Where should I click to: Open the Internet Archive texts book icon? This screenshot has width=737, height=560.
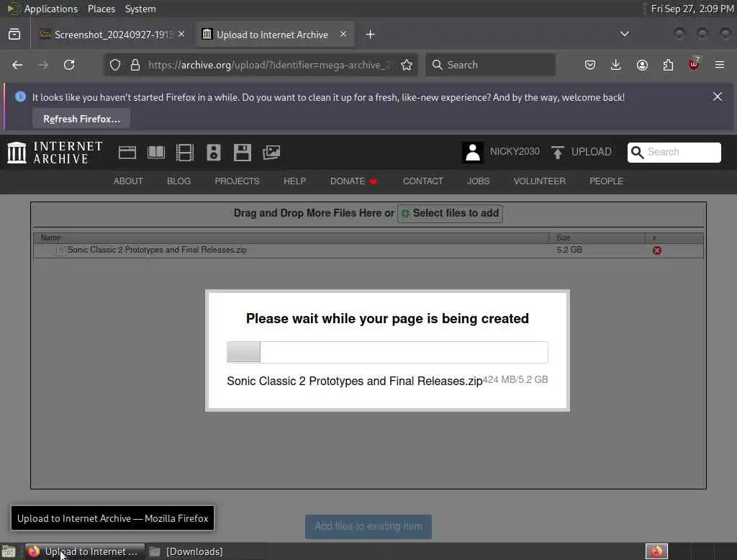pos(156,153)
